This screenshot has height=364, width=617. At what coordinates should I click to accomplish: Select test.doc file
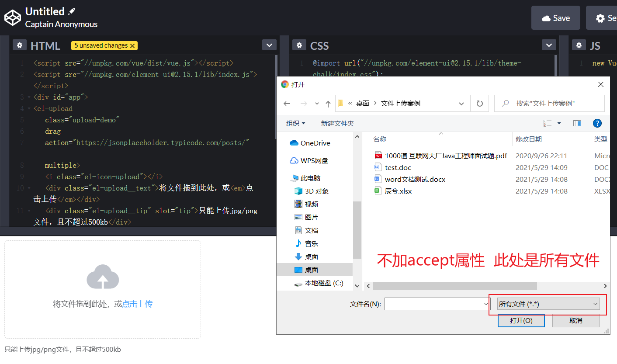[x=398, y=167]
